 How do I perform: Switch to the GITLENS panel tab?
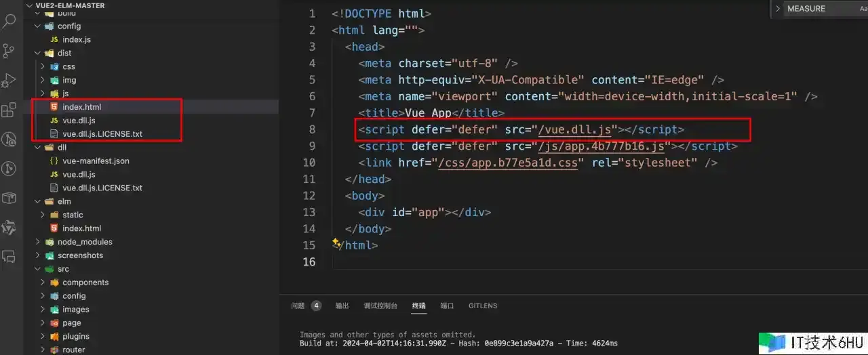[483, 306]
